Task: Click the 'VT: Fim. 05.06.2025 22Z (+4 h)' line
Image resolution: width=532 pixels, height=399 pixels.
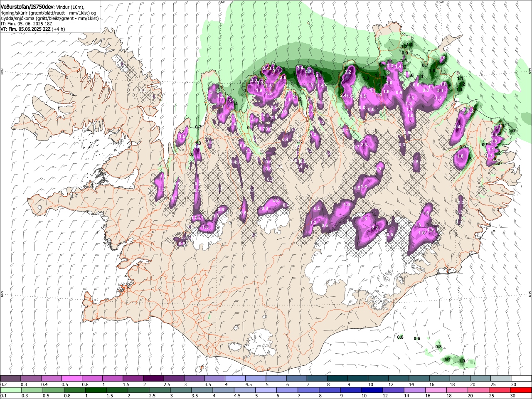Action: [32, 29]
